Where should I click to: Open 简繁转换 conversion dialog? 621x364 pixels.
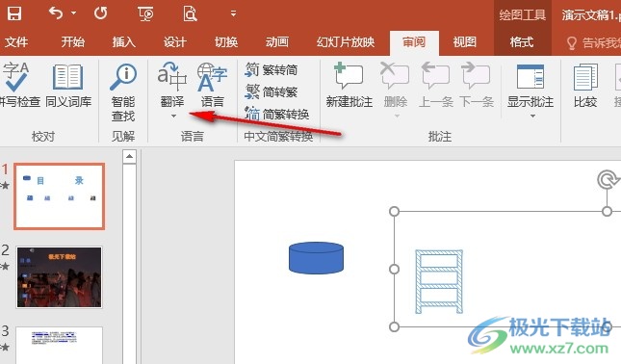coord(276,114)
